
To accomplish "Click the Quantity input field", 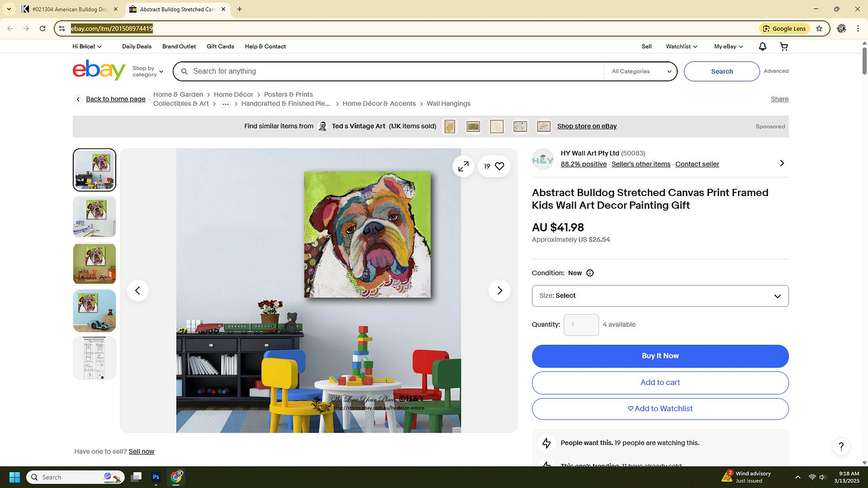I will pos(581,325).
